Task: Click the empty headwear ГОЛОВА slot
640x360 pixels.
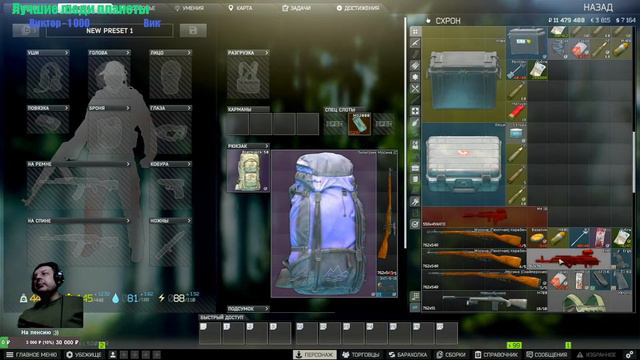Action: click(x=109, y=78)
